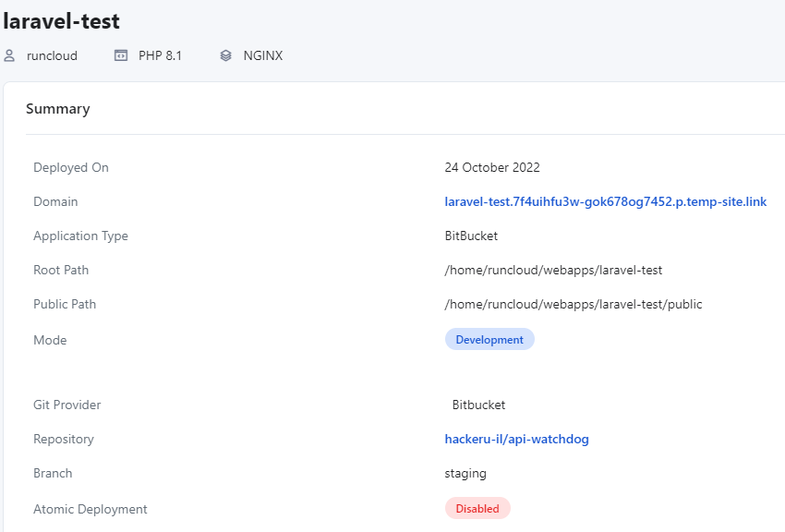Open the hackeru-il/api-watchdog repository link
This screenshot has width=785, height=532.
point(516,439)
